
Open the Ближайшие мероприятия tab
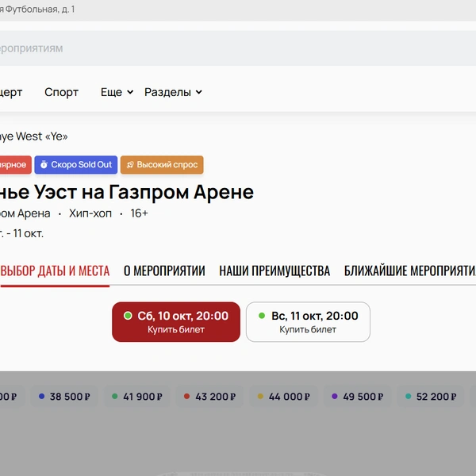coord(410,271)
